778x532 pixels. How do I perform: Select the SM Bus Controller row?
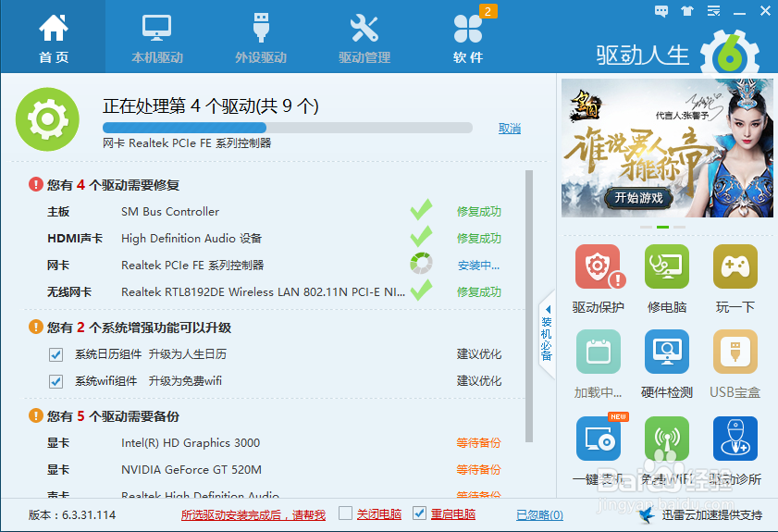tap(274, 211)
